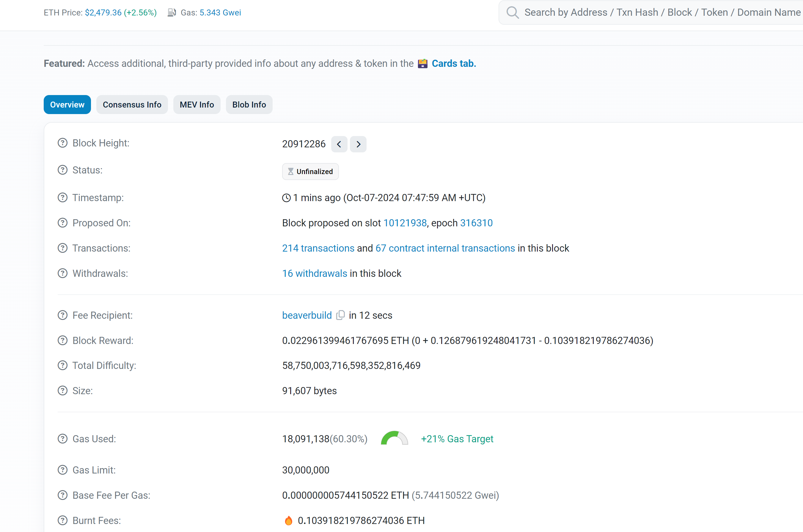Screen dimensions: 803x532
Task: Click the gas used gauge indicator
Action: point(394,438)
